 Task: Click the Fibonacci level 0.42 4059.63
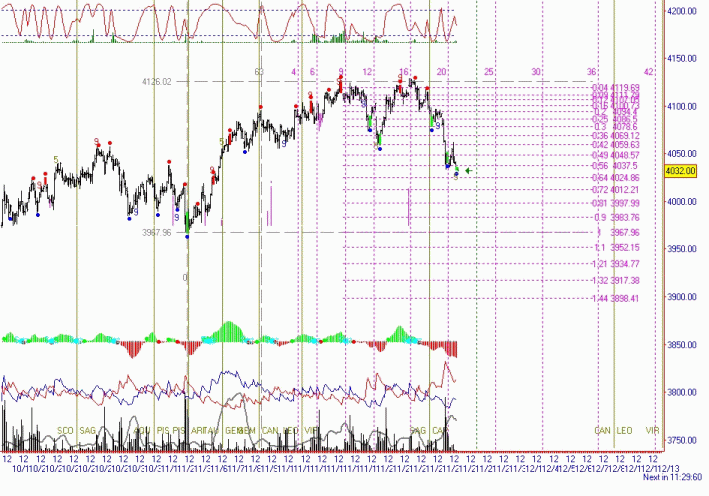[x=615, y=145]
